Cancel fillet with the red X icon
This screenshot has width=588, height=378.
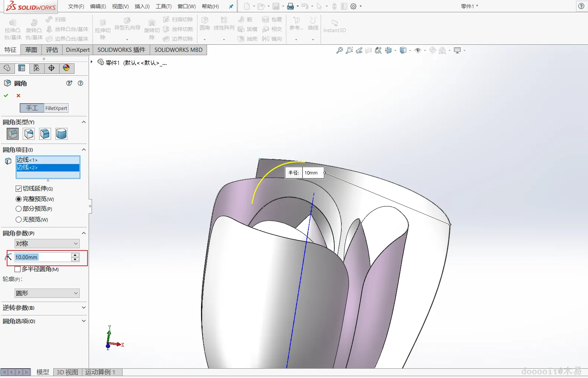click(18, 96)
